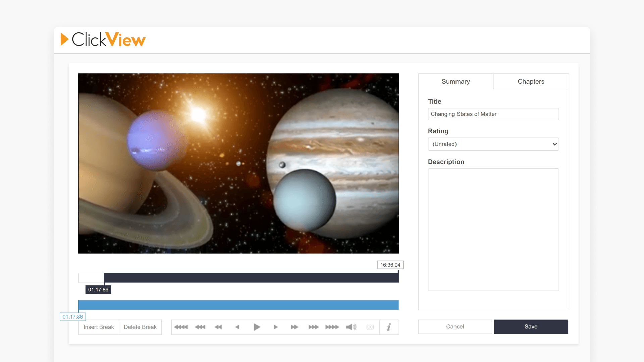Step forward one frame with small play arrow
Screen dimensions: 644x362
click(x=276, y=327)
